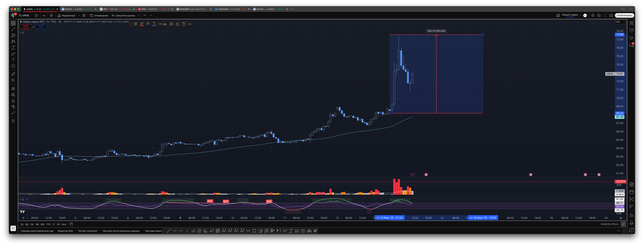Click the Сохранить link under layout name
The height and width of the screenshot is (246, 644).
[570, 17]
